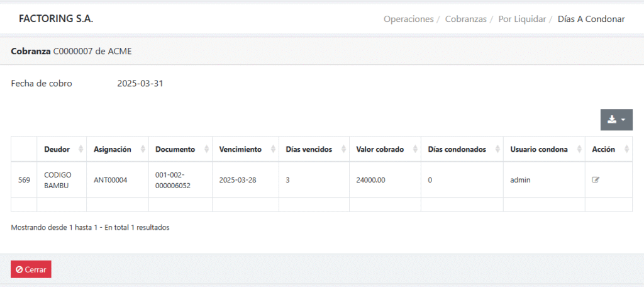This screenshot has width=644, height=287.
Task: Open the download export dropdown button
Action: point(616,120)
